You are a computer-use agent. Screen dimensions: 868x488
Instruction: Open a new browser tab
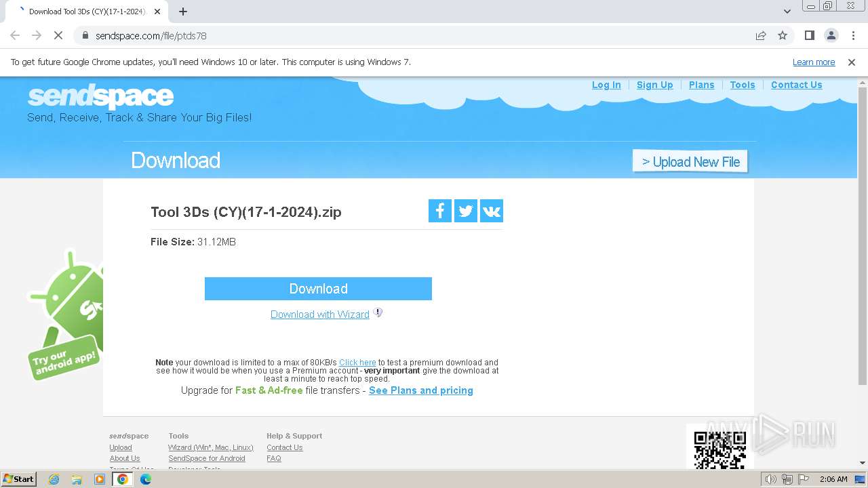tap(183, 11)
